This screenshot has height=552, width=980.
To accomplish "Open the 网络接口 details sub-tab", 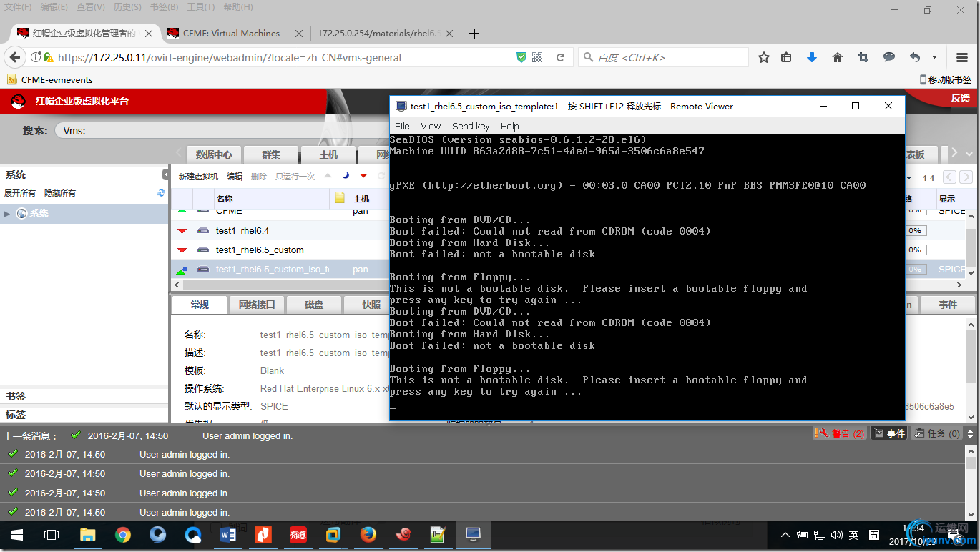I will (257, 305).
